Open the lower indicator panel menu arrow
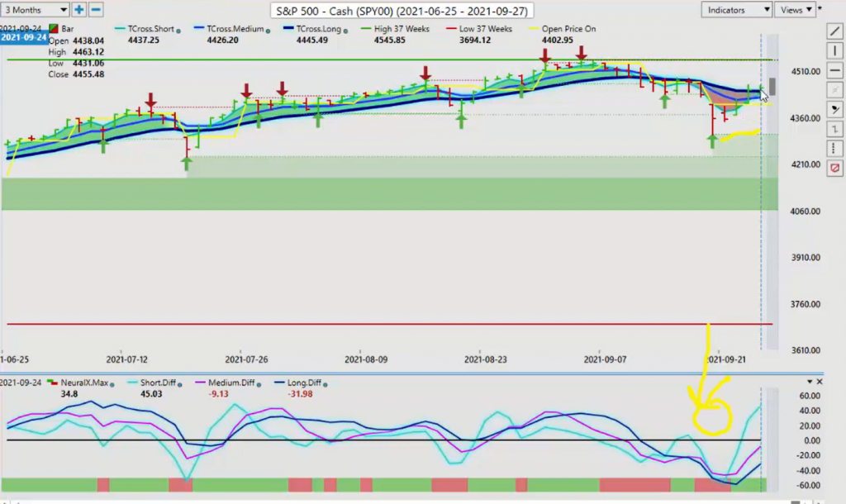The height and width of the screenshot is (504, 846). pyautogui.click(x=810, y=382)
